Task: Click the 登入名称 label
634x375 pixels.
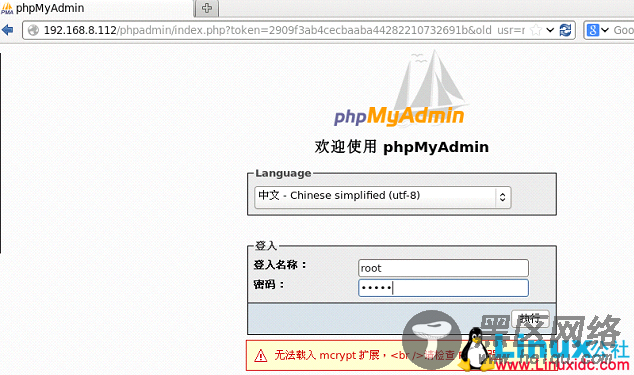Action: [x=280, y=265]
